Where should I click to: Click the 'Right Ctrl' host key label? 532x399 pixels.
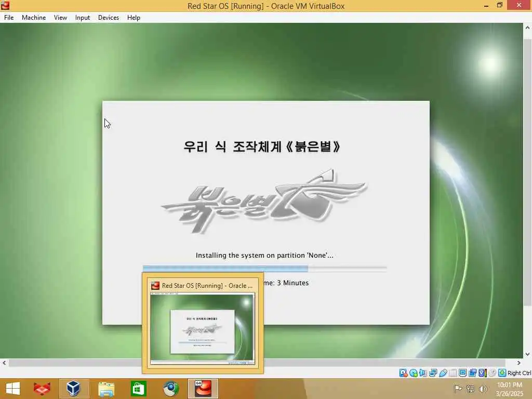click(519, 373)
